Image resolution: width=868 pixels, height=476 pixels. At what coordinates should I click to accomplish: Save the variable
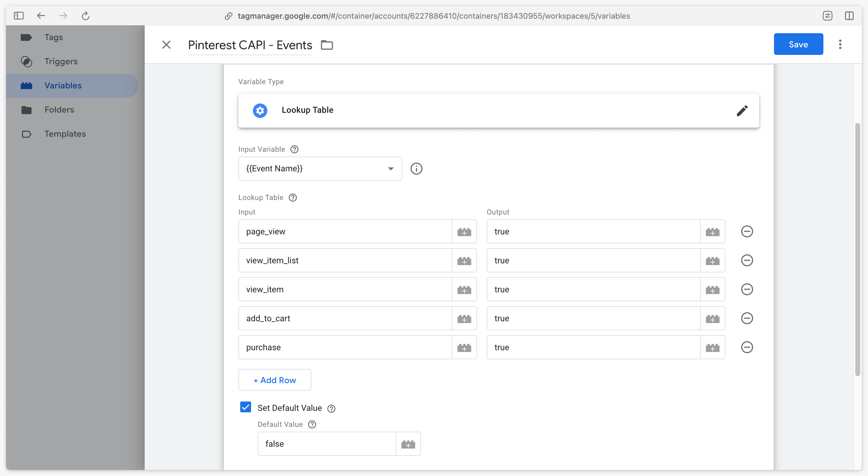coord(798,44)
